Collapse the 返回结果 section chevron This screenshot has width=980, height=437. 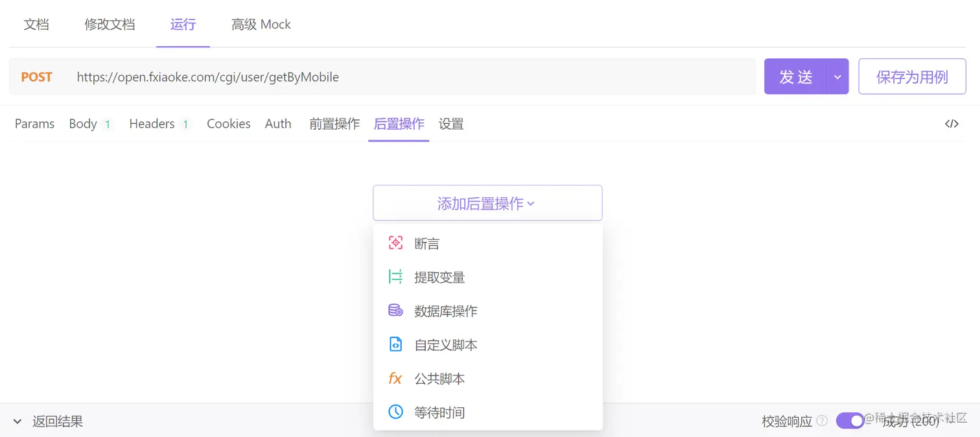coord(17,421)
